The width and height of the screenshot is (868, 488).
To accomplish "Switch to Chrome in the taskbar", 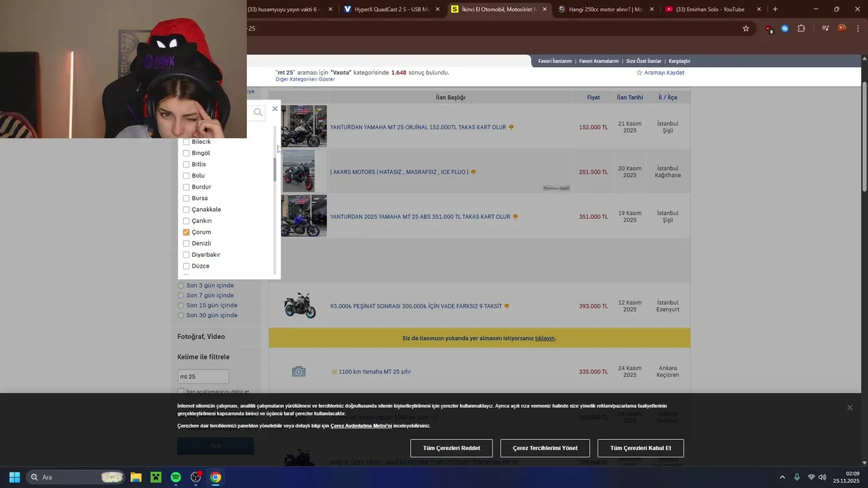I will (216, 477).
